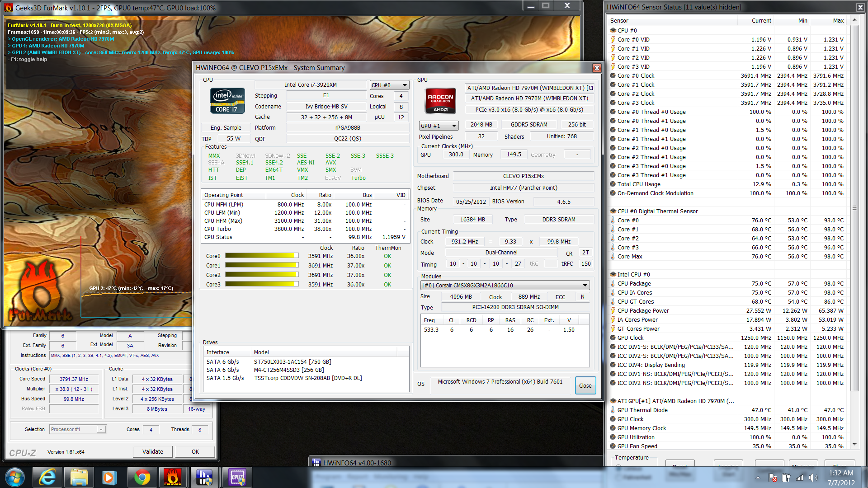Click the Sensor Status vertical scrollbar track
This screenshot has width=868, height=488.
point(854,232)
